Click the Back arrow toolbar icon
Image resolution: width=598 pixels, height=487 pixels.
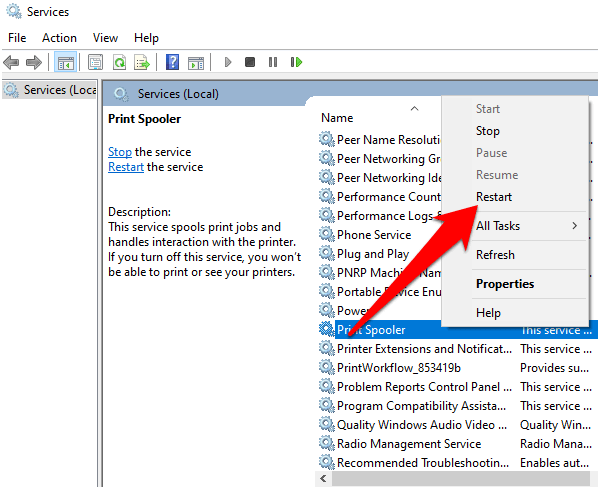[11, 62]
